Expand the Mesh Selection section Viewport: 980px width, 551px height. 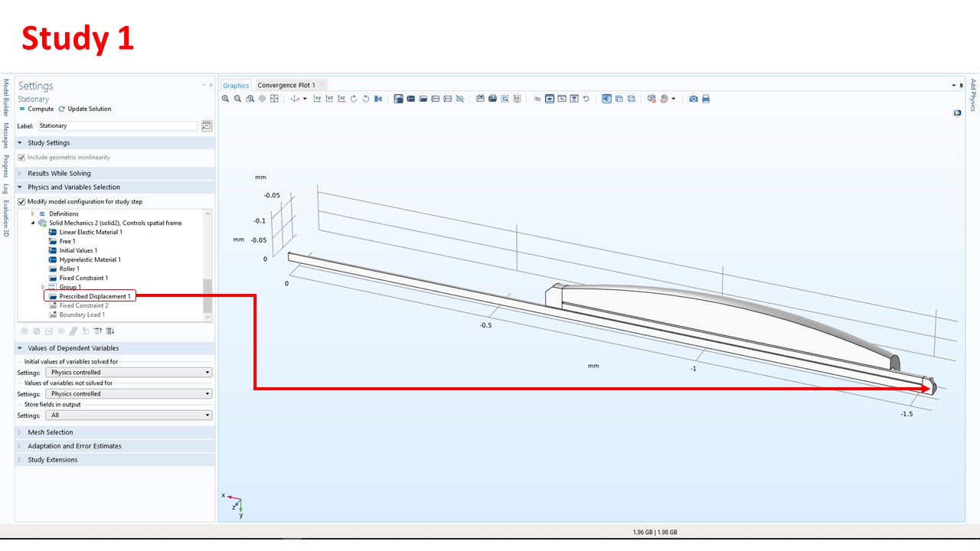tap(50, 432)
